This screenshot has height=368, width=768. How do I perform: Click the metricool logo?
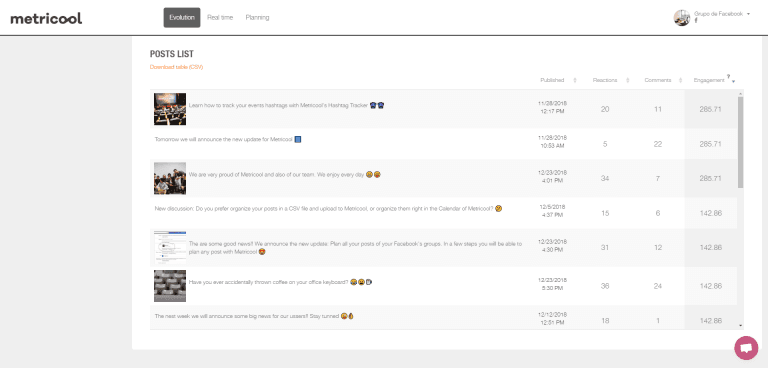(46, 19)
